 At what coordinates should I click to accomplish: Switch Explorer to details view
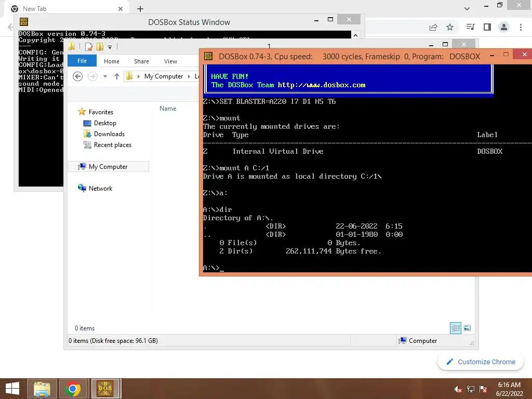[x=456, y=328]
